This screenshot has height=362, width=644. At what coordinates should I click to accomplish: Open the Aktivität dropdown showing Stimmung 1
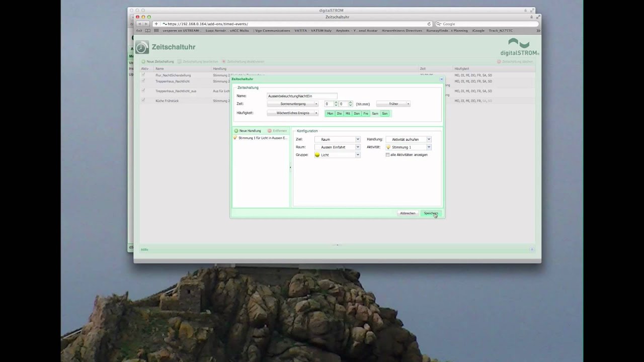409,147
